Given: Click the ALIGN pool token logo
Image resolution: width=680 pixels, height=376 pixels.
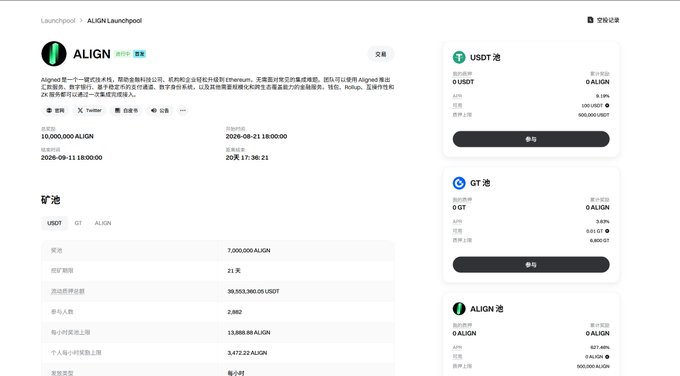Looking at the screenshot, I should click(x=459, y=309).
